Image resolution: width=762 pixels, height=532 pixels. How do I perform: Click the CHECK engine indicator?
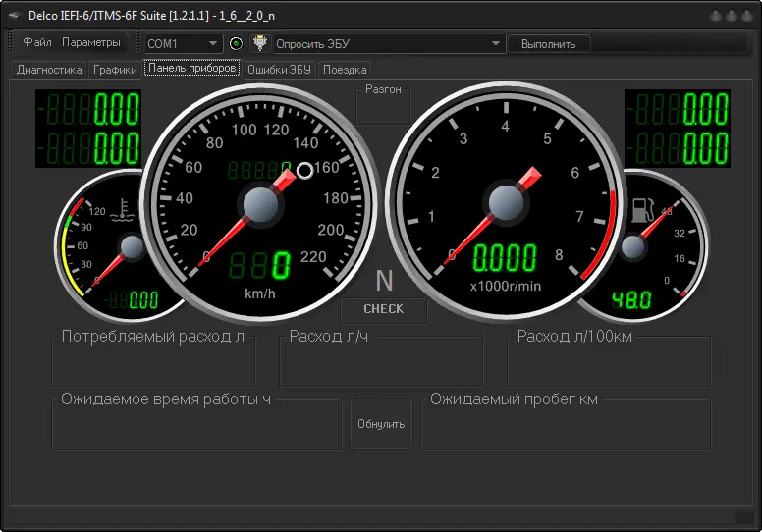[383, 309]
